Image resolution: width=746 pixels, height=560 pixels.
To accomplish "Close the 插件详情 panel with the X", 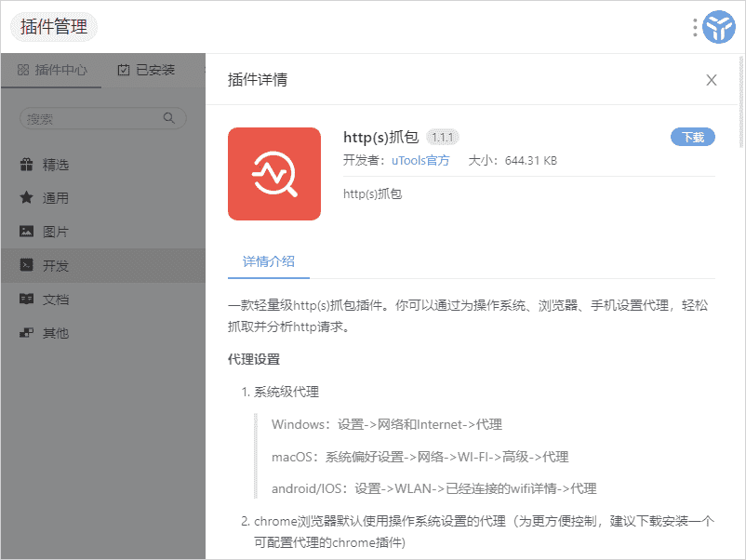I will pyautogui.click(x=712, y=80).
